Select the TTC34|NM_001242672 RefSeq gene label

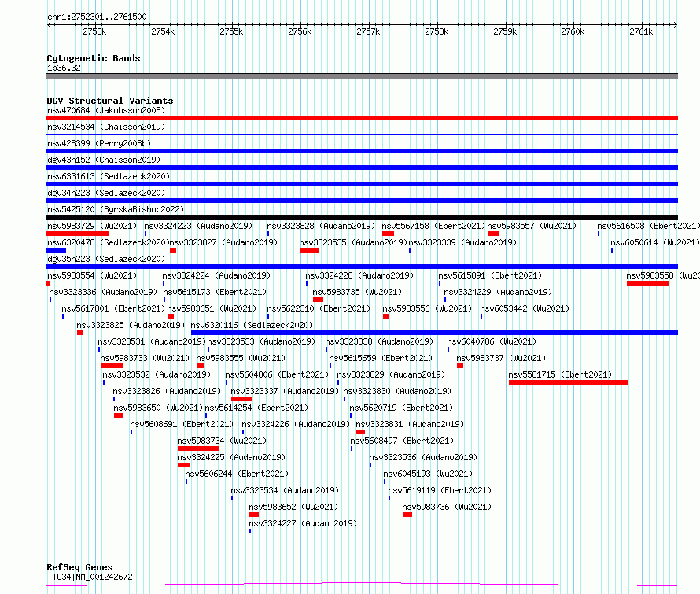point(90,577)
